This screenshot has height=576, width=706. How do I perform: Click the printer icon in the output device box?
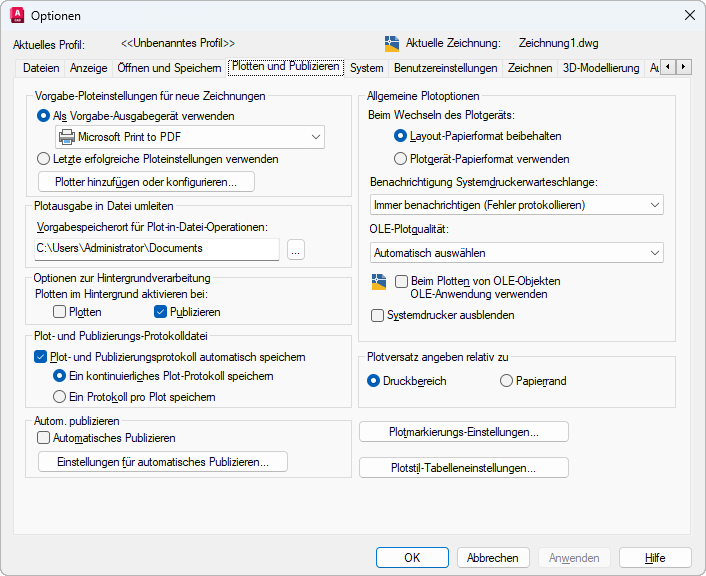(x=66, y=137)
